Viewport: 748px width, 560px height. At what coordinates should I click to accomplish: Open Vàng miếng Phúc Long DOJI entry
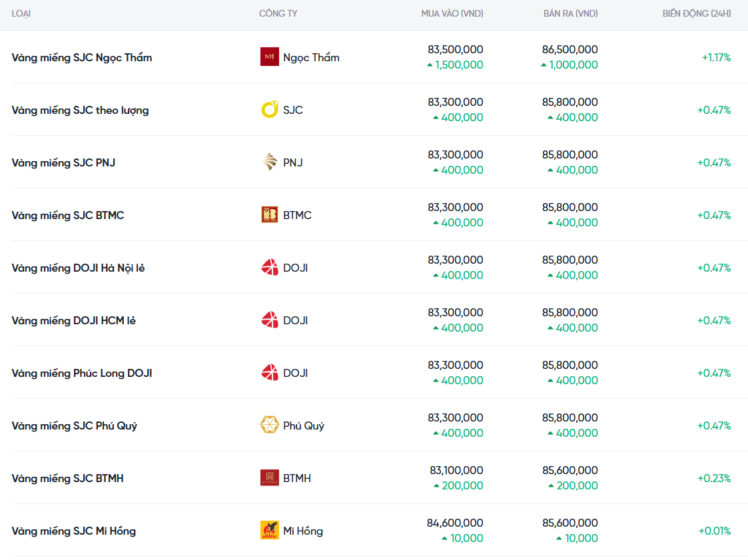coord(81,373)
